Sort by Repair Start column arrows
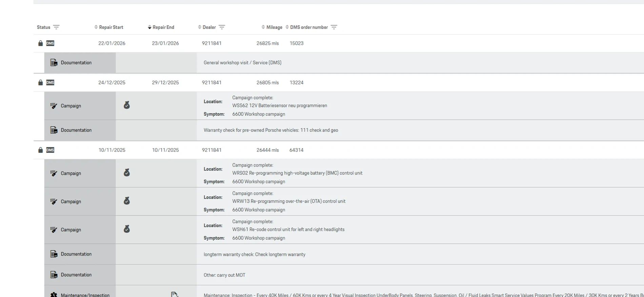Image resolution: width=644 pixels, height=297 pixels. coord(96,27)
